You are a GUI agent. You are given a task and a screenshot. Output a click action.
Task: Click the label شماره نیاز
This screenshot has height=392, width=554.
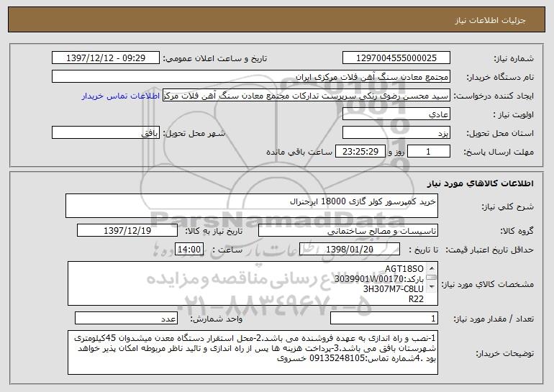514,59
